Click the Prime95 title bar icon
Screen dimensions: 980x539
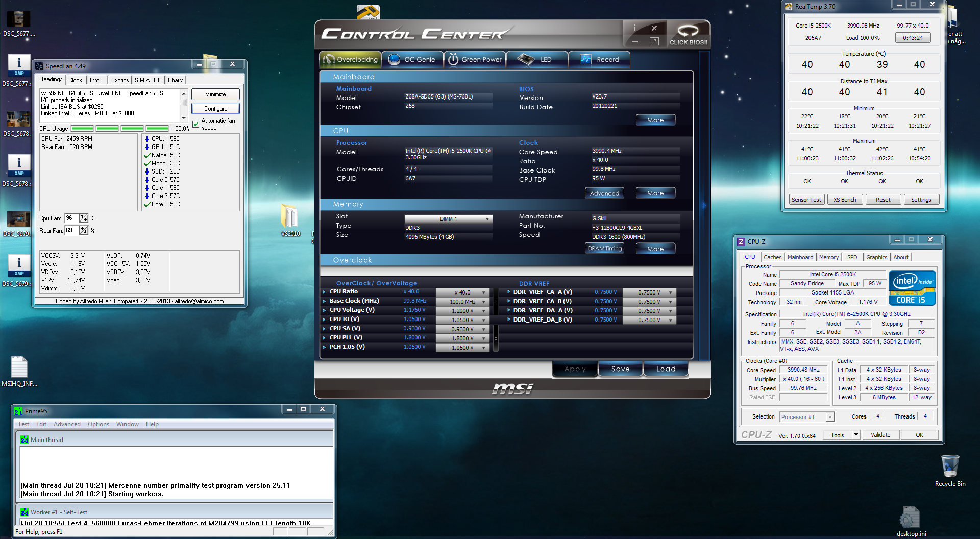click(18, 411)
